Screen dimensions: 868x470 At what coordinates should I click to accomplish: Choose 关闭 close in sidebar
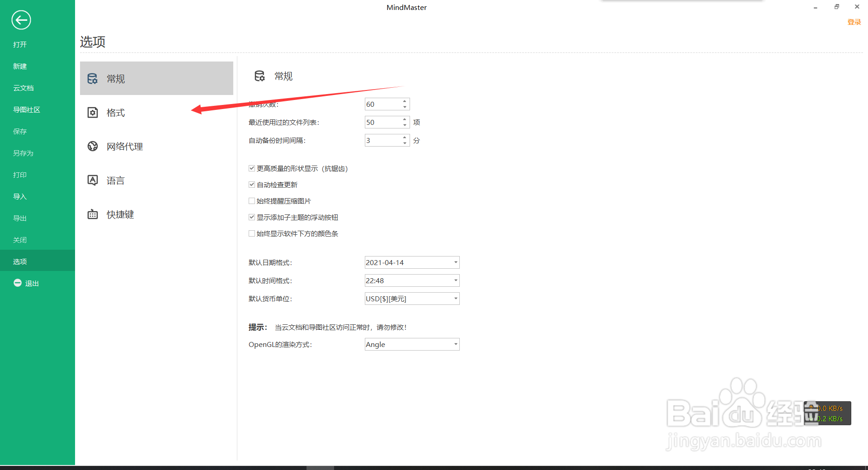(20, 240)
